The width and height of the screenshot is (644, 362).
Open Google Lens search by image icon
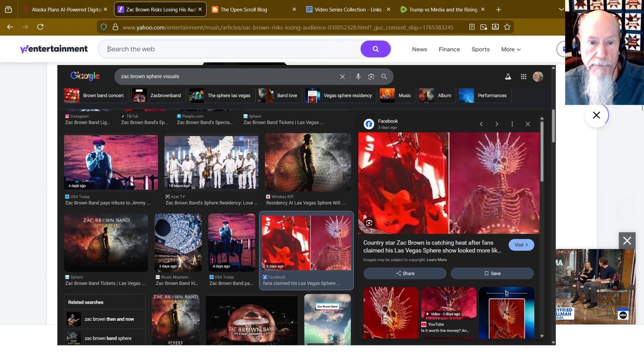coord(371,76)
